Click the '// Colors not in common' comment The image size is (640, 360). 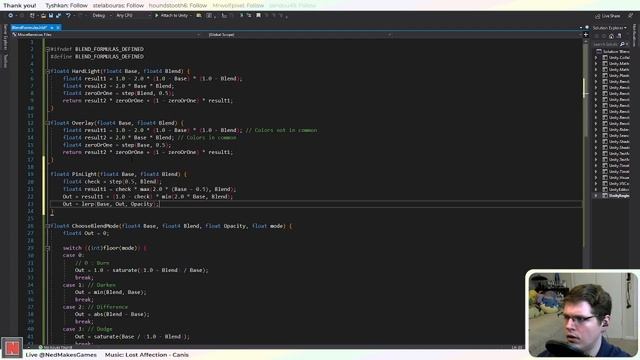pos(282,130)
